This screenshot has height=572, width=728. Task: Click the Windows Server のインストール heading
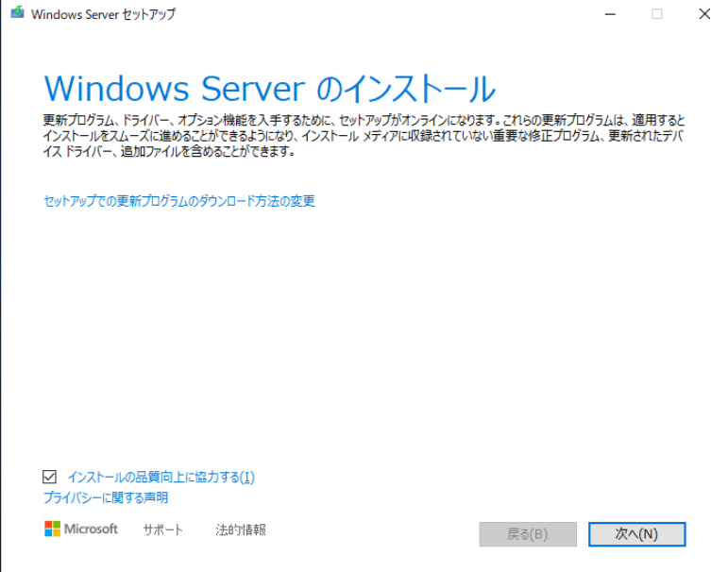270,88
